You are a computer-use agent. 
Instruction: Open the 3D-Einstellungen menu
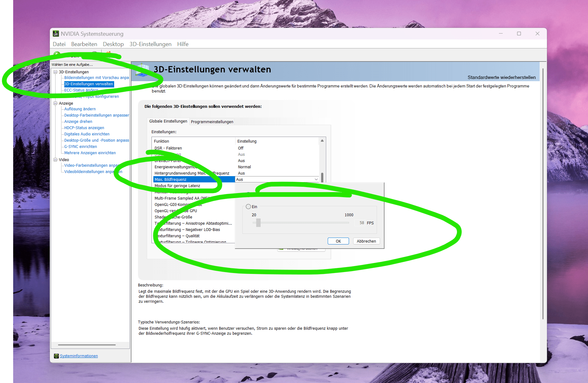[150, 44]
